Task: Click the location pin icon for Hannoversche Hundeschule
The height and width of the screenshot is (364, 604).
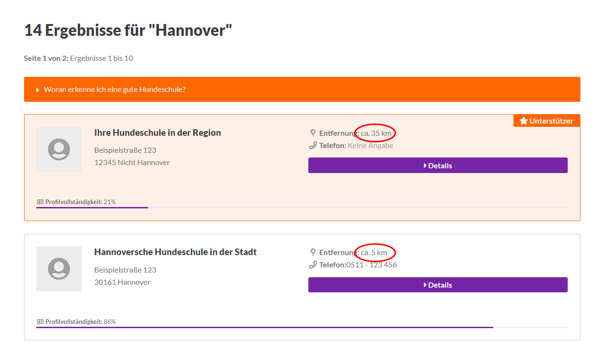Action: tap(312, 252)
